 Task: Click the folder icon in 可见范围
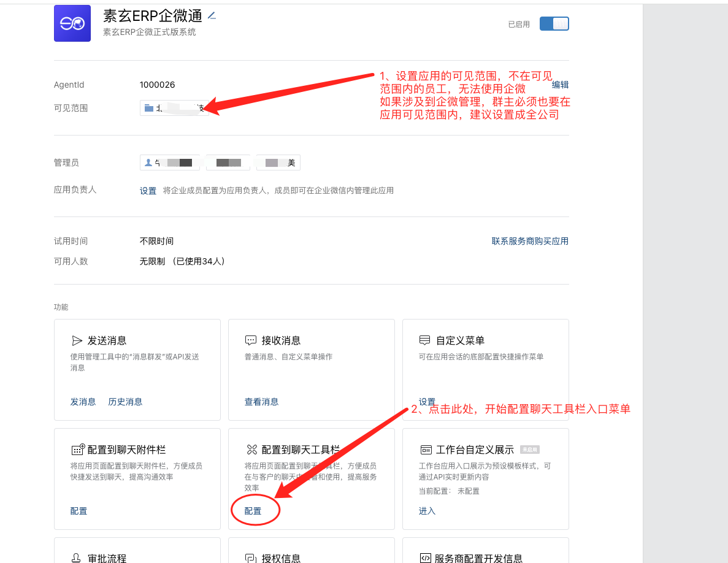coord(148,108)
